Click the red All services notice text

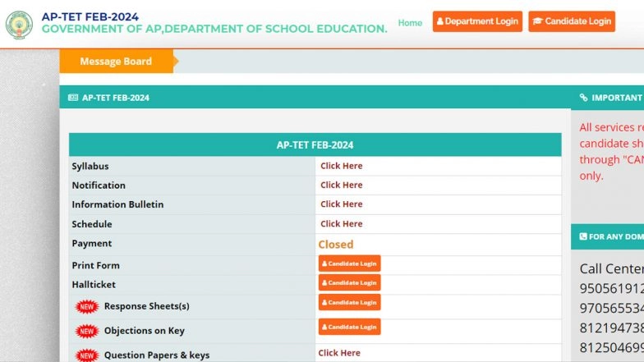click(x=611, y=151)
